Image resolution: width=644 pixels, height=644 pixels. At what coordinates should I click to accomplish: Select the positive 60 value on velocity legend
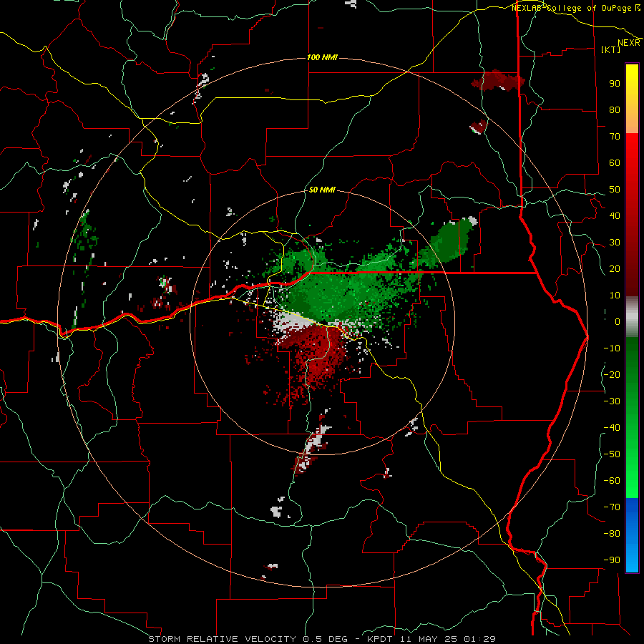click(615, 162)
